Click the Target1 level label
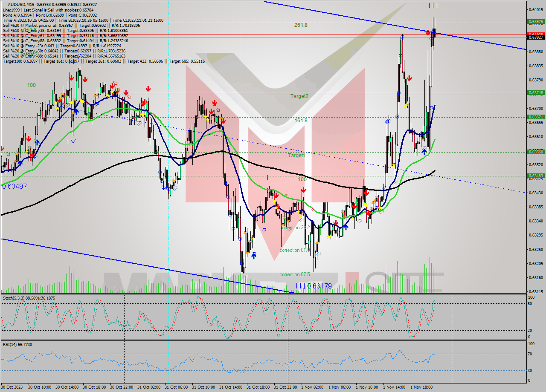Viewport: 546px width, 392px height. 296,156
